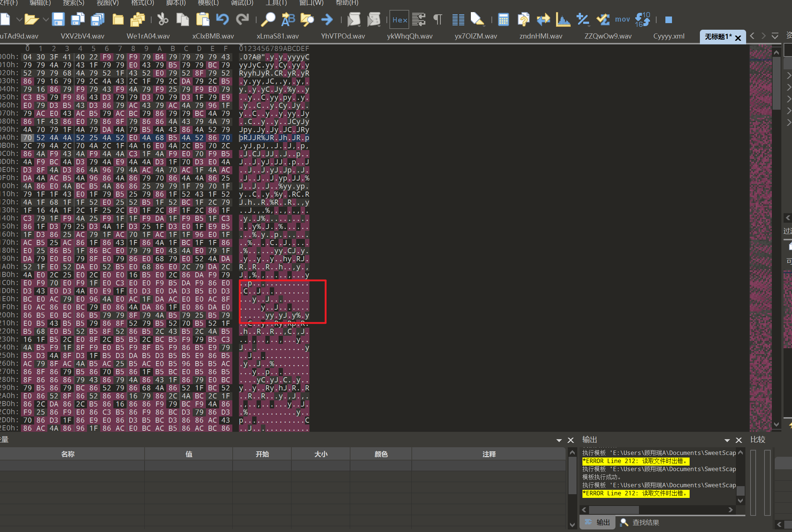The height and width of the screenshot is (532, 792).
Task: Click the Save file icon
Action: 58,19
